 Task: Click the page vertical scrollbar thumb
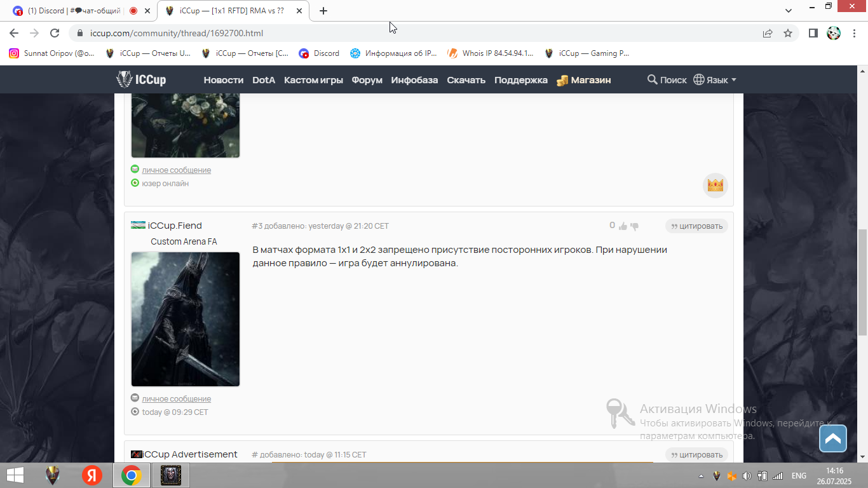coord(862,282)
